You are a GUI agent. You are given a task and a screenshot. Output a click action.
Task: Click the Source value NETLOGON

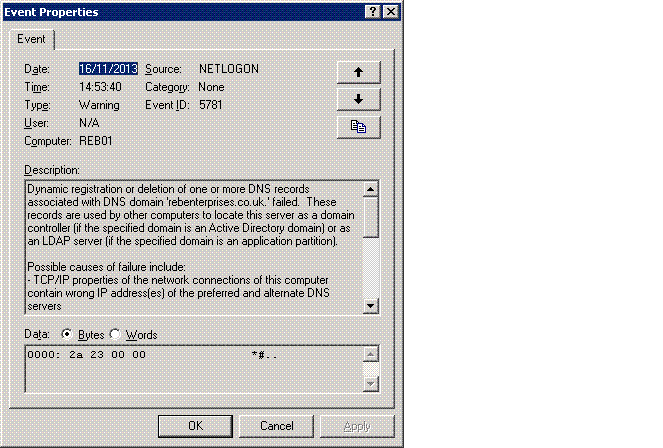tap(229, 69)
